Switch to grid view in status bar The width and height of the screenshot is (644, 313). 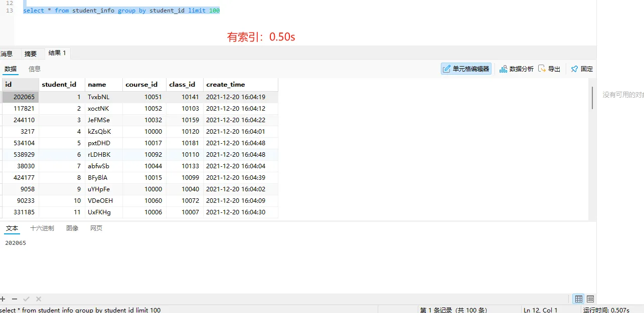tap(579, 299)
